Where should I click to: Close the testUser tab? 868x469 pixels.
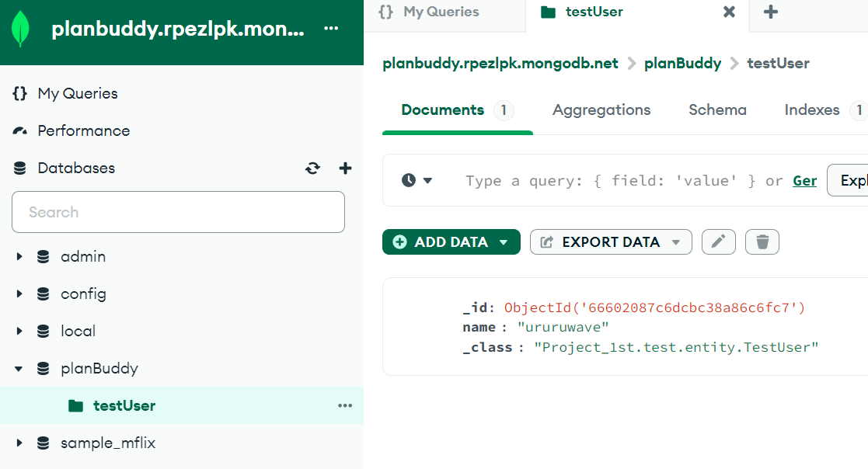[730, 12]
